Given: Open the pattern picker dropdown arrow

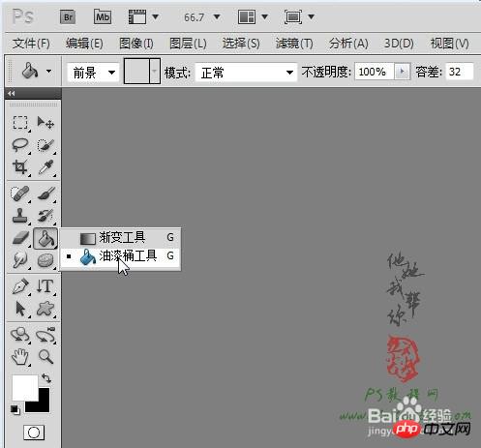Looking at the screenshot, I should pyautogui.click(x=155, y=72).
